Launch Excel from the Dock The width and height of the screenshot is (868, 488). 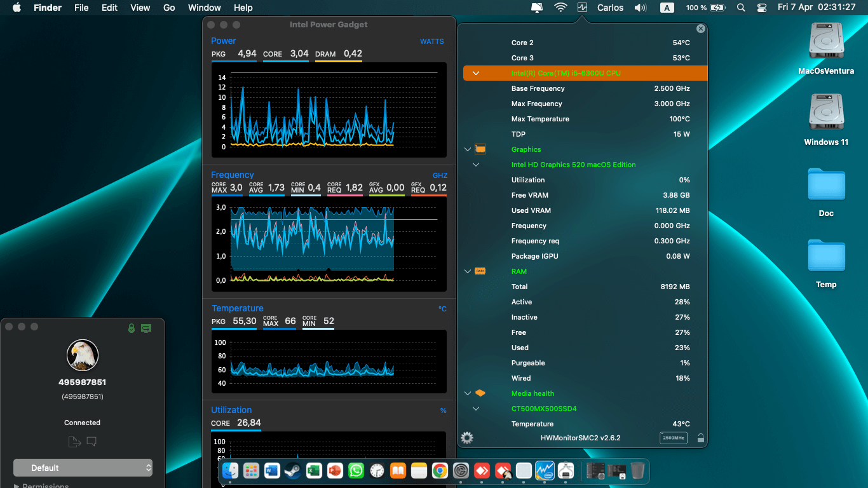314,470
